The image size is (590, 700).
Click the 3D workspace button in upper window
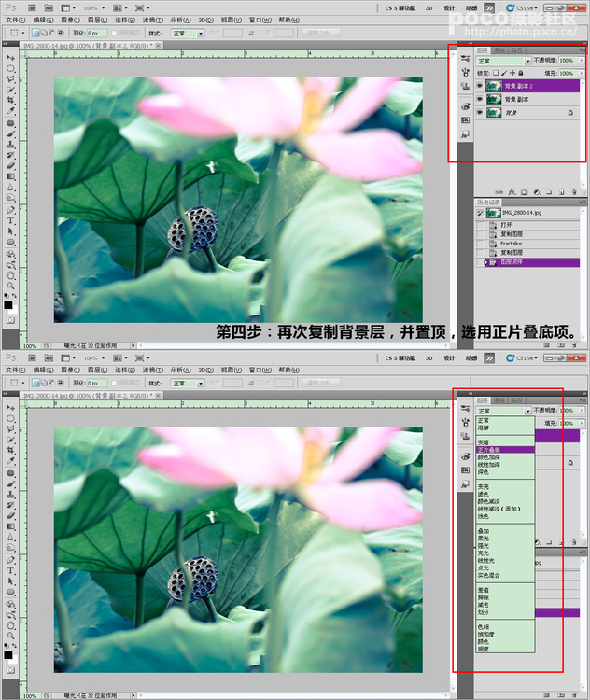click(428, 8)
